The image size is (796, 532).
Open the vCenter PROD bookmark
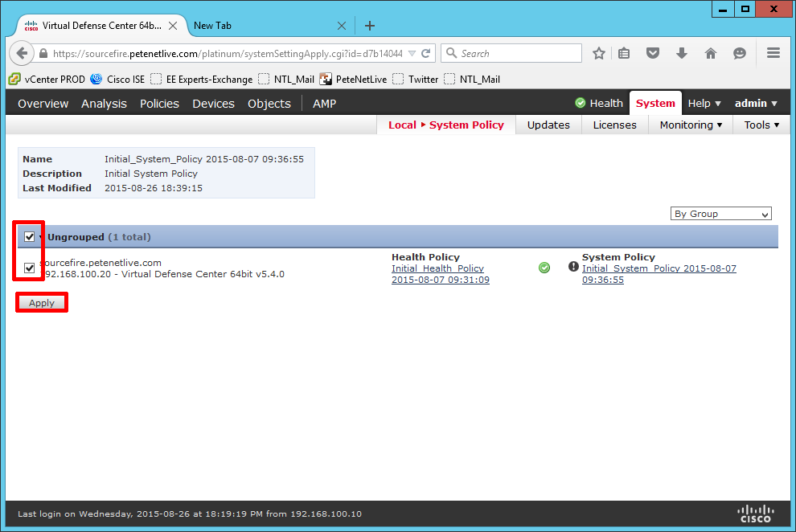(x=47, y=79)
